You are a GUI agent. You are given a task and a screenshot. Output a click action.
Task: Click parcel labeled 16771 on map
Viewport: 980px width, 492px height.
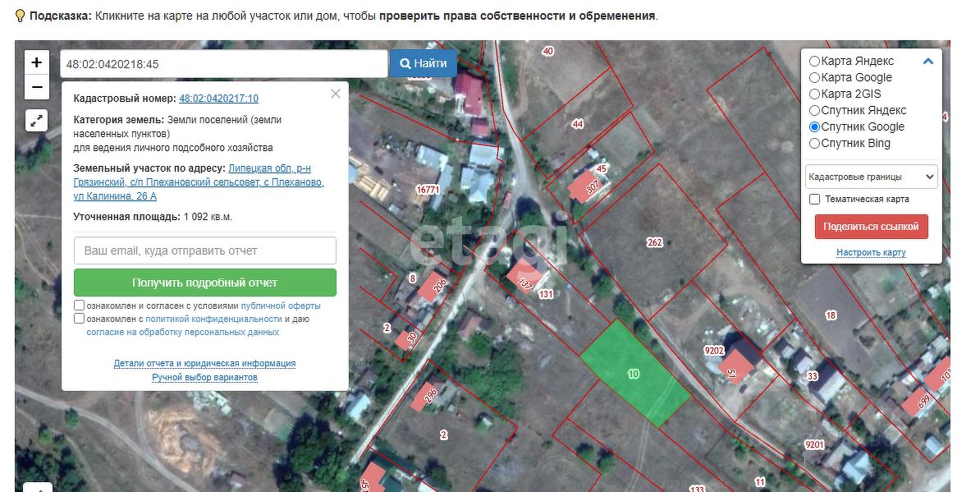pyautogui.click(x=428, y=189)
